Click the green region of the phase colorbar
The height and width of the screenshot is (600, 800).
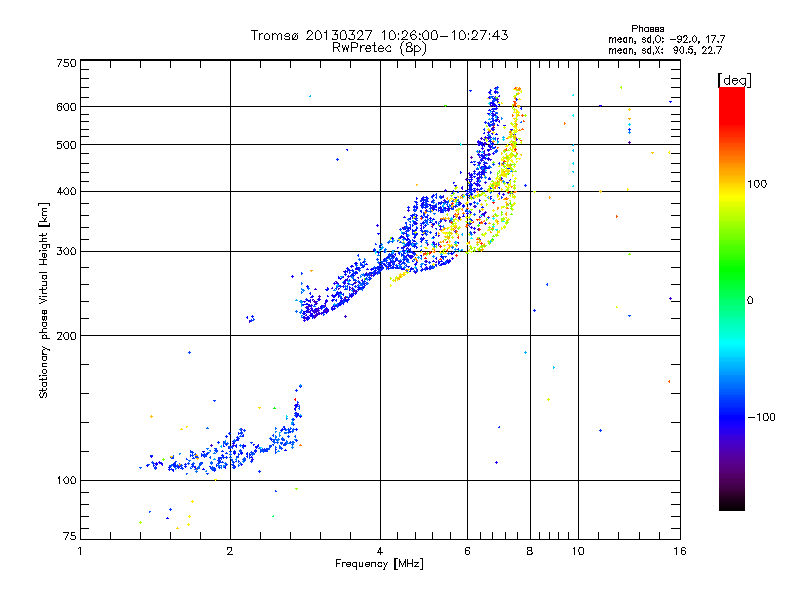tap(732, 270)
